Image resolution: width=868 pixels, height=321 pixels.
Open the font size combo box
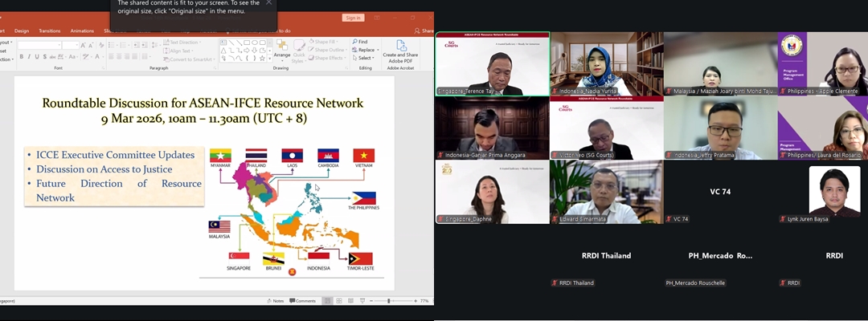(x=70, y=45)
